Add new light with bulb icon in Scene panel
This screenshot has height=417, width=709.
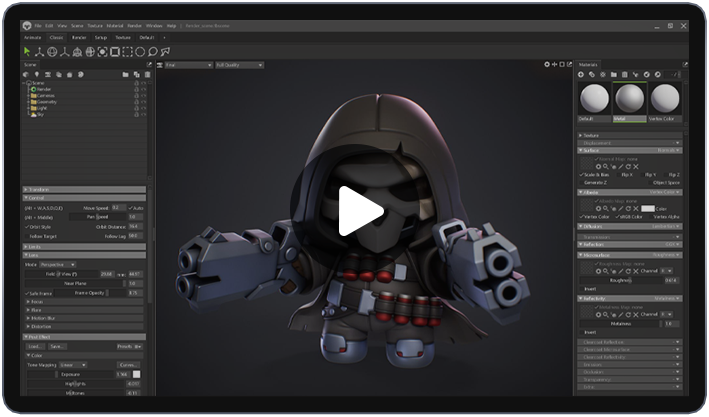(x=37, y=75)
